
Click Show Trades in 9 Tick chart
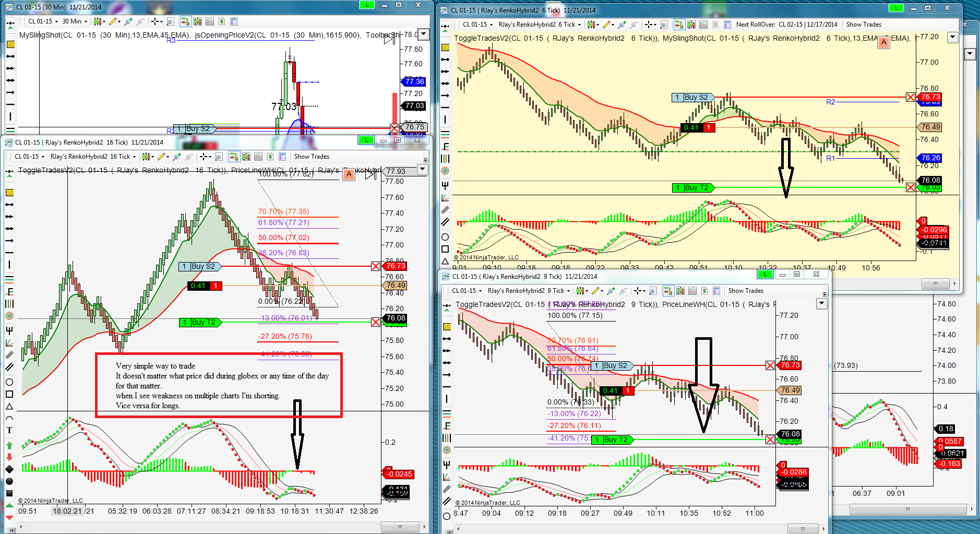[746, 291]
